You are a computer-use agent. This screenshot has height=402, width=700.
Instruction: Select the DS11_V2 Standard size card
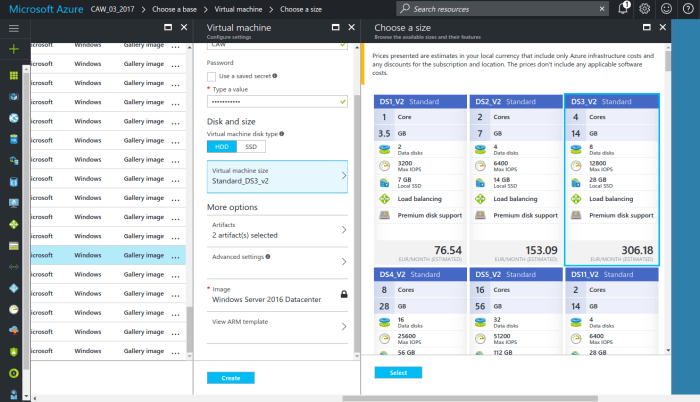point(612,311)
